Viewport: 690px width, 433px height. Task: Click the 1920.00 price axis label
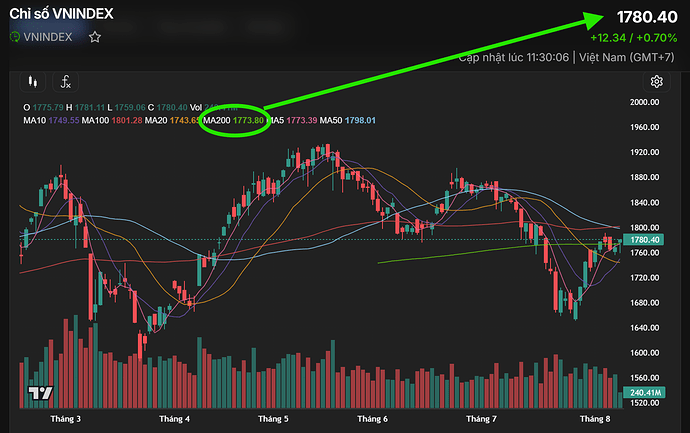tap(644, 152)
